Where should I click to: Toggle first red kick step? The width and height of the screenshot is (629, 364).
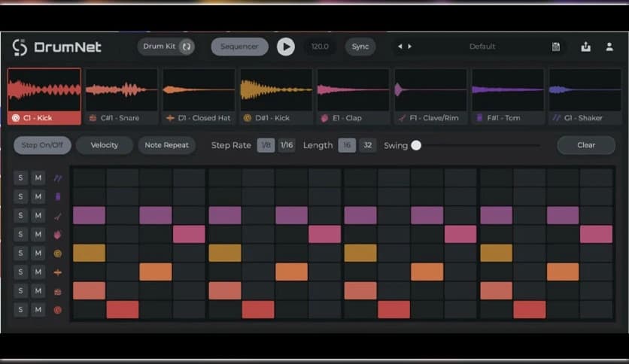click(x=123, y=310)
